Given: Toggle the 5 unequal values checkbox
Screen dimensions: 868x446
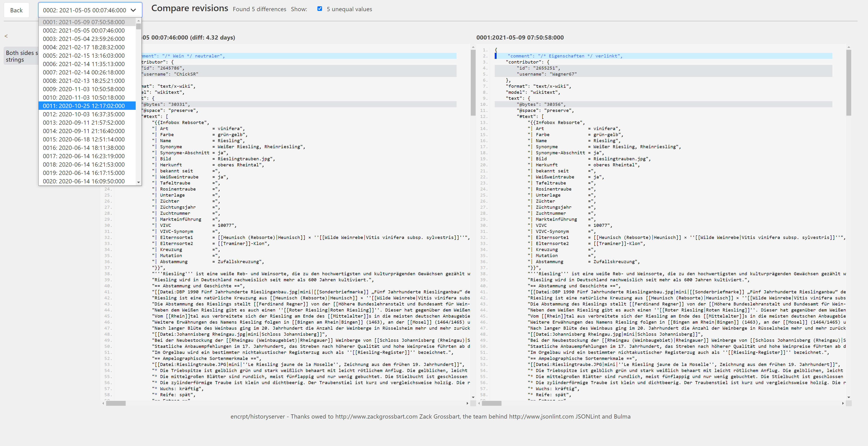Looking at the screenshot, I should point(320,9).
